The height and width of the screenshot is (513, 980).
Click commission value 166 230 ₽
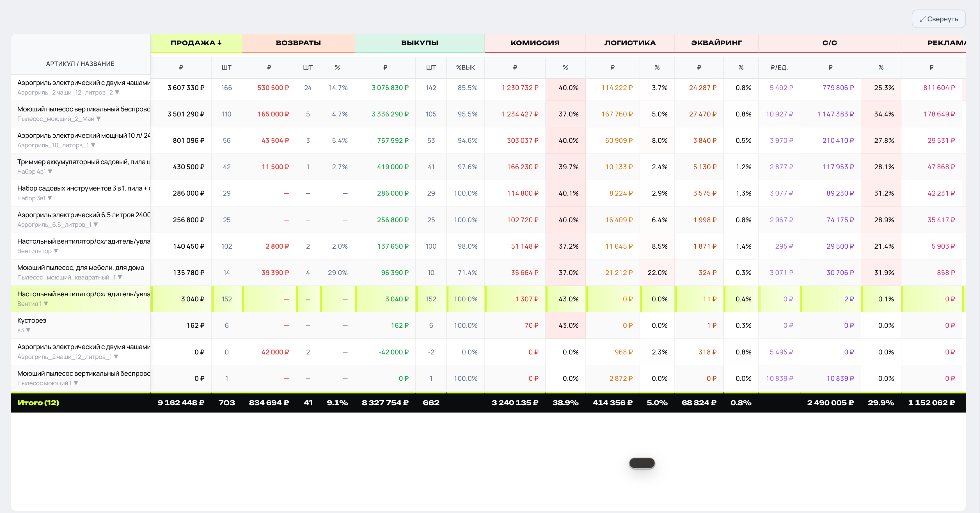click(523, 167)
